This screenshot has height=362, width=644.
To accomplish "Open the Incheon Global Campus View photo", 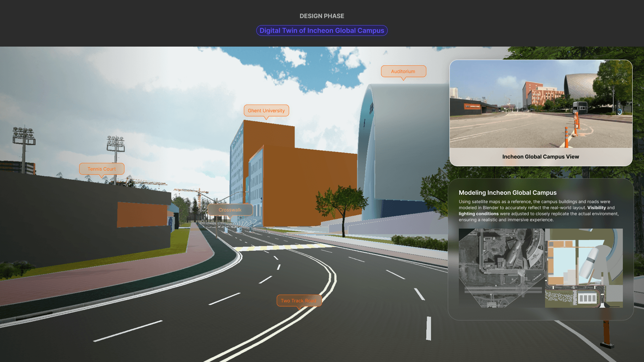I will coord(540,104).
